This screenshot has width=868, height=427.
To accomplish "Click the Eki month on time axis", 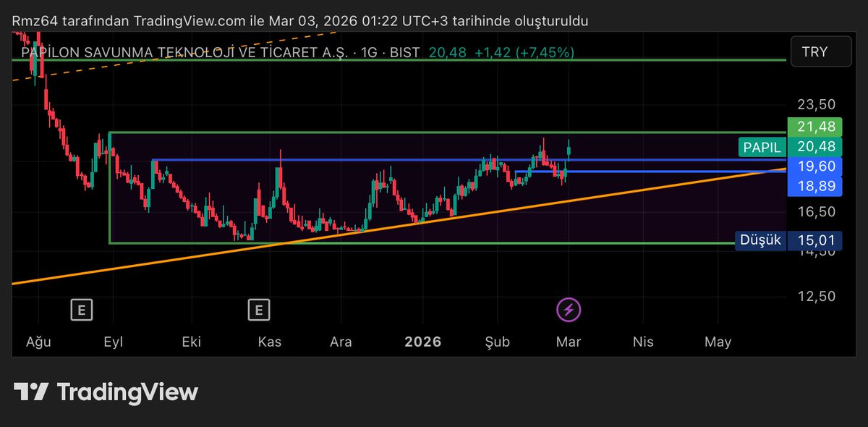I will (x=191, y=342).
